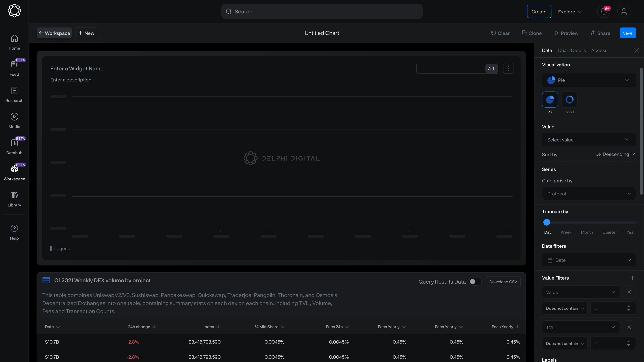Click the Download CSV button
Image resolution: width=644 pixels, height=362 pixels.
point(503,282)
